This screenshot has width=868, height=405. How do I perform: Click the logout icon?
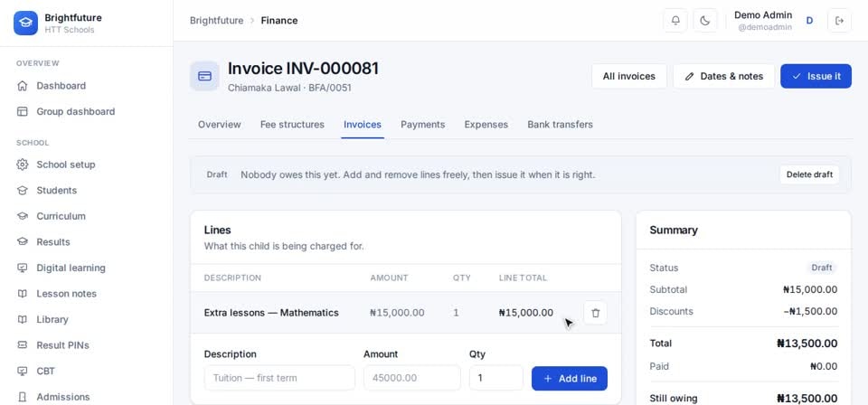pos(839,21)
